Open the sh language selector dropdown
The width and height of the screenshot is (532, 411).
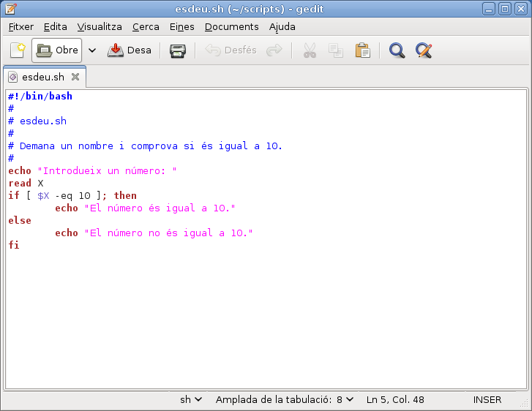(191, 399)
